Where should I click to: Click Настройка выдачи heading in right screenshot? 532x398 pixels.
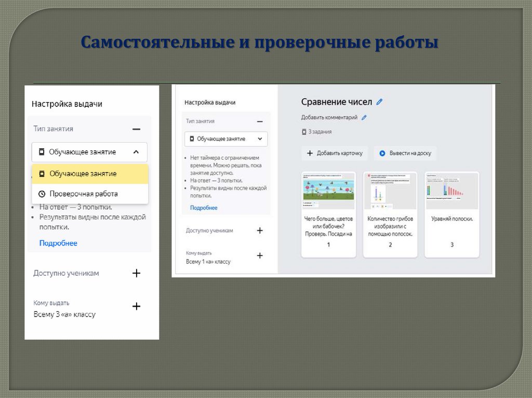coord(210,102)
